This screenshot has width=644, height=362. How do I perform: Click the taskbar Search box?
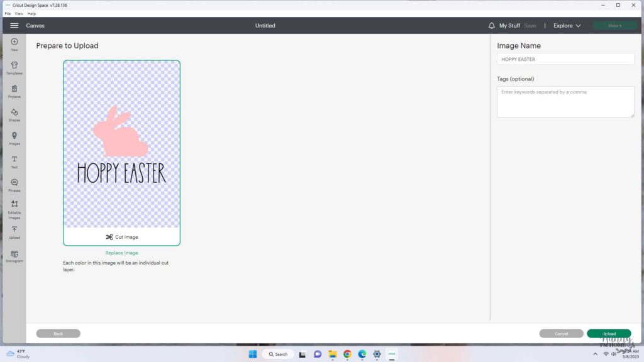[278, 354]
